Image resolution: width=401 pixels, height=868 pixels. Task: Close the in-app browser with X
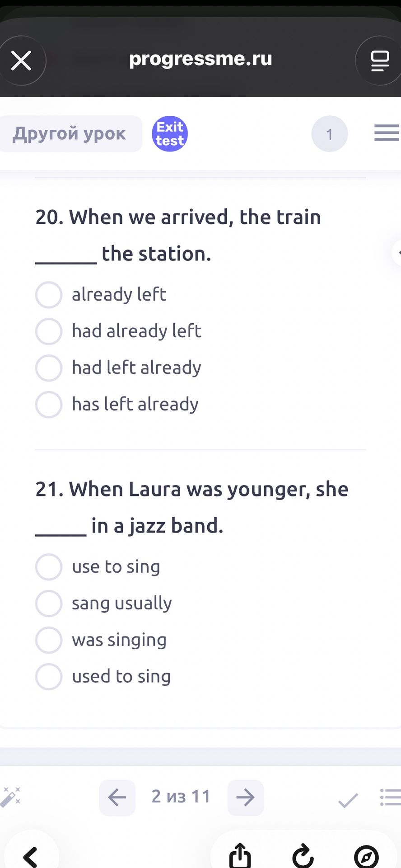coord(21,61)
